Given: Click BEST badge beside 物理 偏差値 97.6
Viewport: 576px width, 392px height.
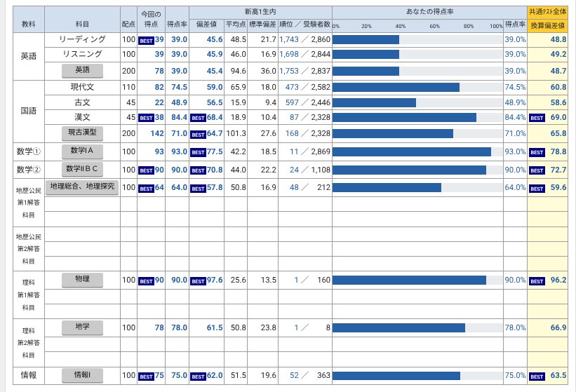Looking at the screenshot, I should [x=198, y=281].
